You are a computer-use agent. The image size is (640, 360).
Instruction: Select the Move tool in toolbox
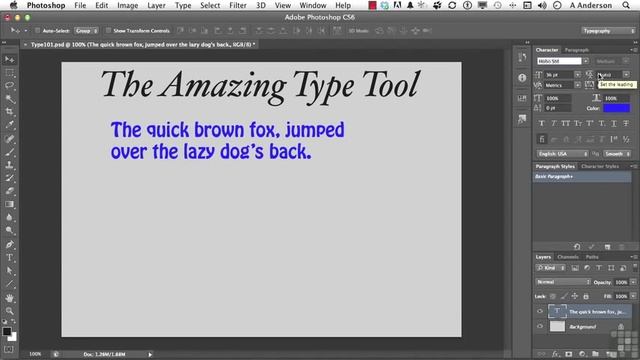(x=9, y=60)
